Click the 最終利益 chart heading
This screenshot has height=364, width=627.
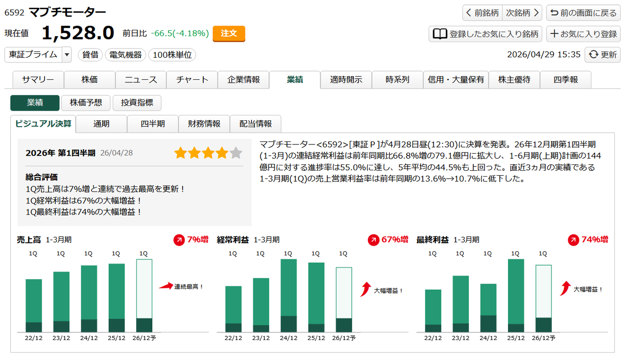click(433, 240)
